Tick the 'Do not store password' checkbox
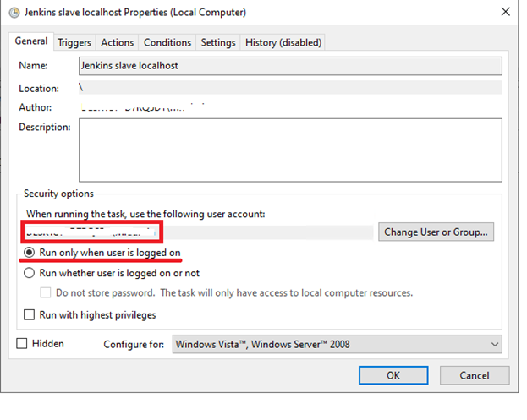Image resolution: width=527 pixels, height=420 pixels. (46, 292)
